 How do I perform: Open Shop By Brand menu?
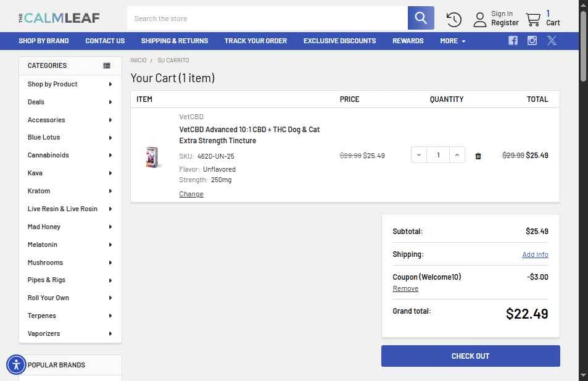click(44, 41)
